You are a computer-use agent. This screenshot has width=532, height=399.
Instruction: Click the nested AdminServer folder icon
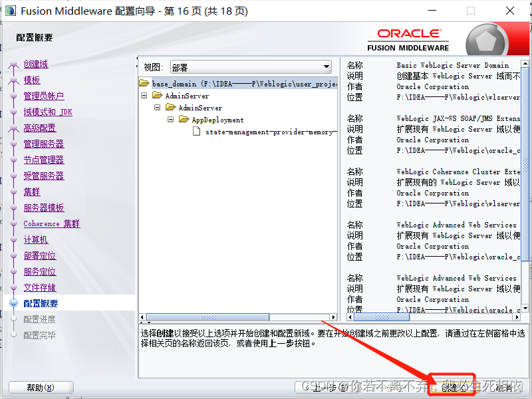(x=171, y=107)
